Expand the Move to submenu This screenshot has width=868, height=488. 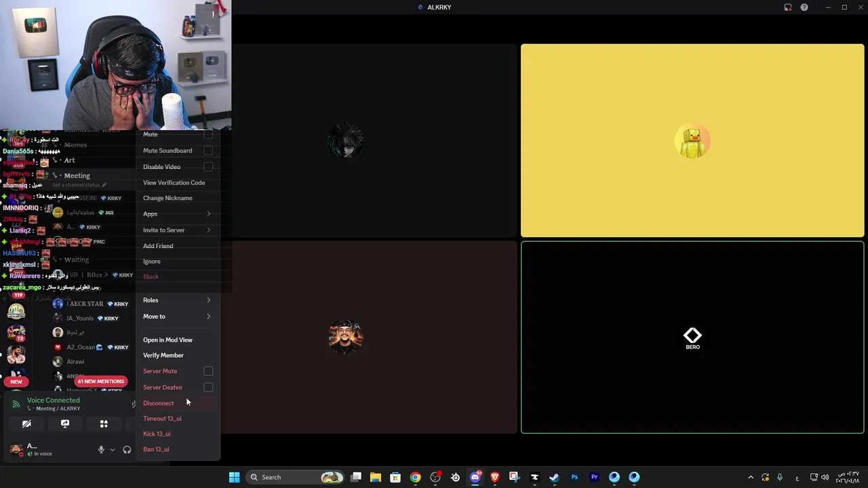pyautogui.click(x=178, y=317)
